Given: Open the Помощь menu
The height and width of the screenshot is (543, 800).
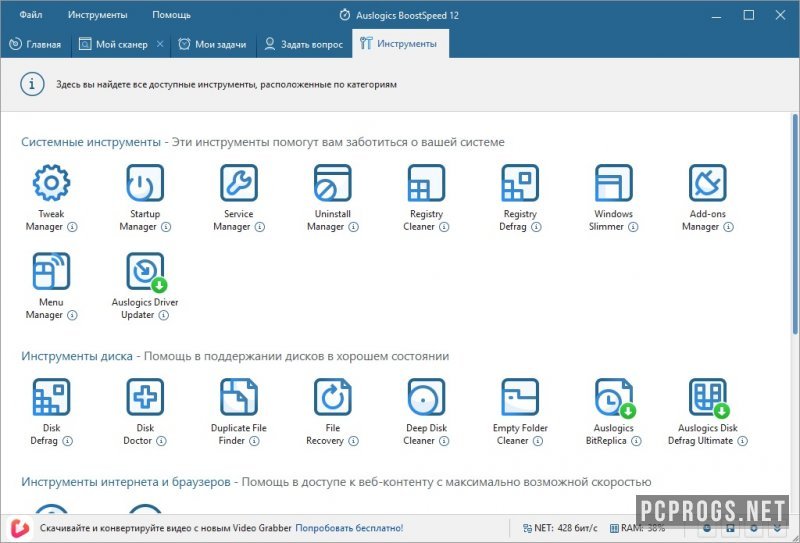Looking at the screenshot, I should pyautogui.click(x=171, y=15).
